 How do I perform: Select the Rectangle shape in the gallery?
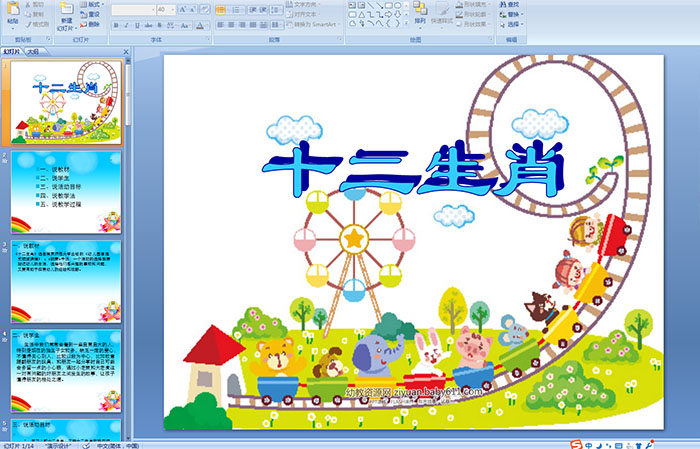(389, 5)
